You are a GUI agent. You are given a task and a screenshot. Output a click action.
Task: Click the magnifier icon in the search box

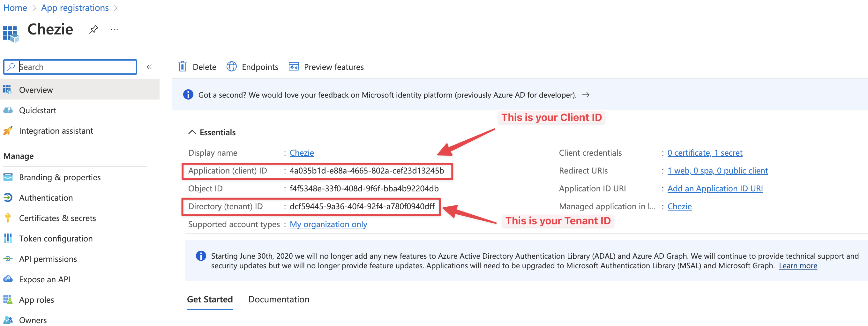[x=11, y=67]
